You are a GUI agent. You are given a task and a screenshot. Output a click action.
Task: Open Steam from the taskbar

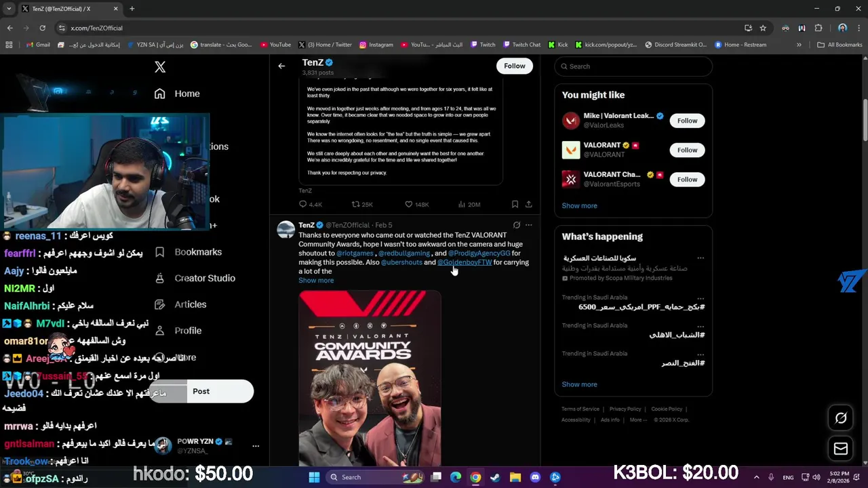496,477
